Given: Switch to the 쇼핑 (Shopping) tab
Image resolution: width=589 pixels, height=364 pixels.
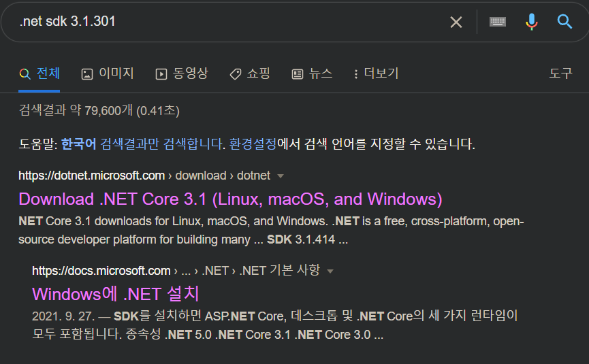Looking at the screenshot, I should [x=250, y=73].
